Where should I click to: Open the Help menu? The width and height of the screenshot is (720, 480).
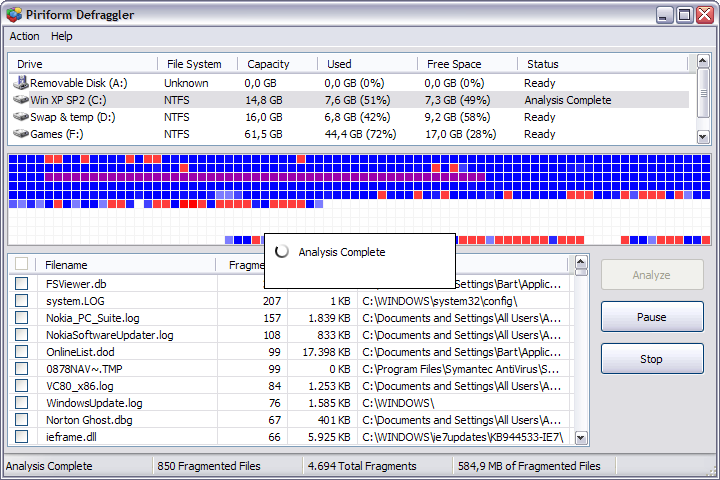62,36
